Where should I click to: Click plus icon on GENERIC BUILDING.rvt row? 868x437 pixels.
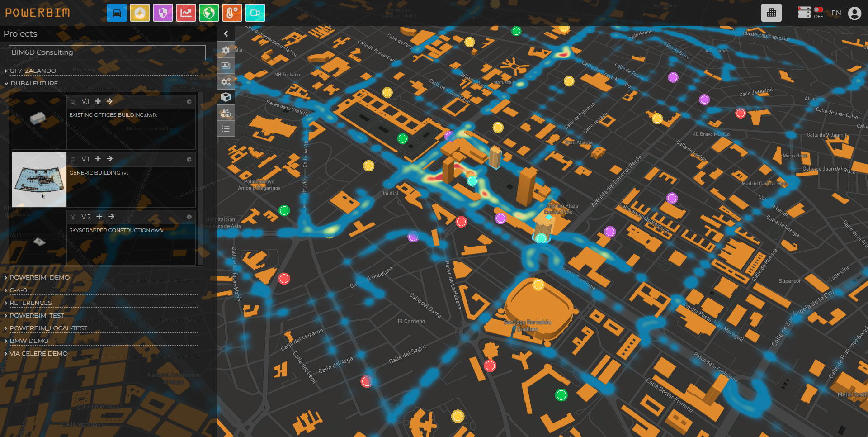(x=98, y=159)
